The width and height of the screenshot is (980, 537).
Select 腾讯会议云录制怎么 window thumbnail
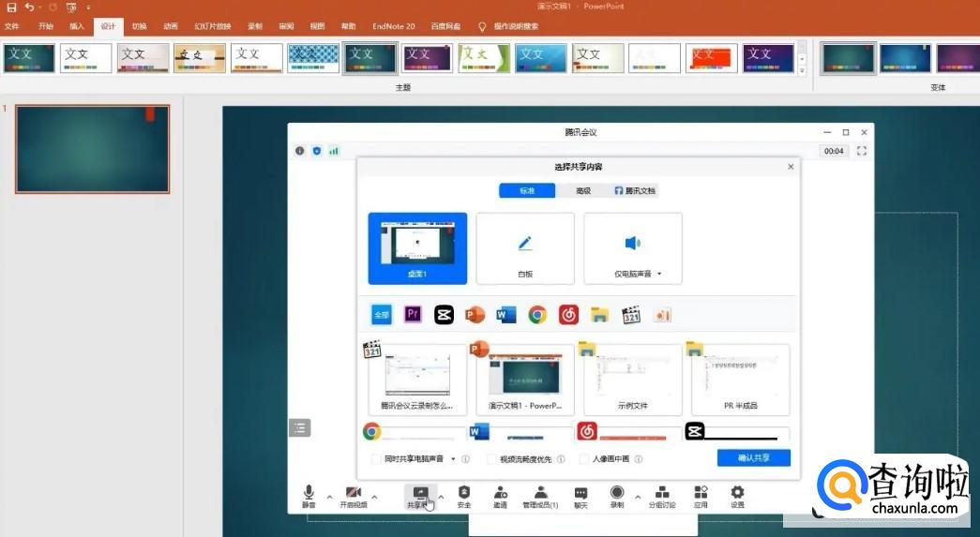(x=417, y=380)
